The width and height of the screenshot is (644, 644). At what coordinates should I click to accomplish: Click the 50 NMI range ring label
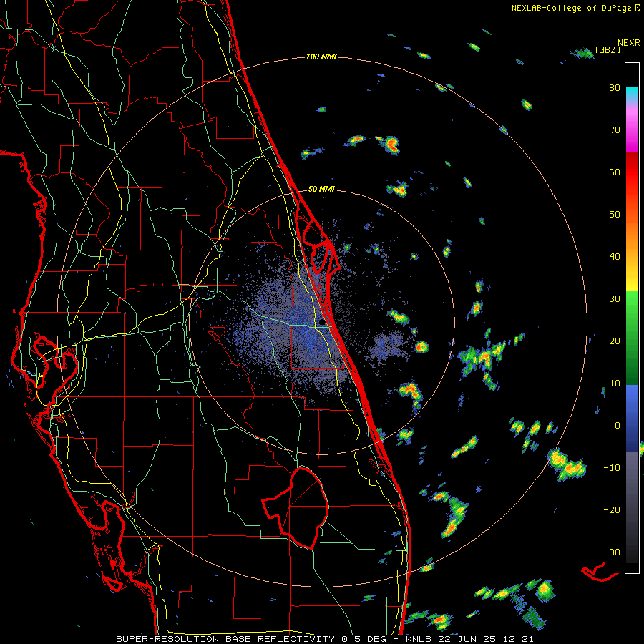pos(321,190)
